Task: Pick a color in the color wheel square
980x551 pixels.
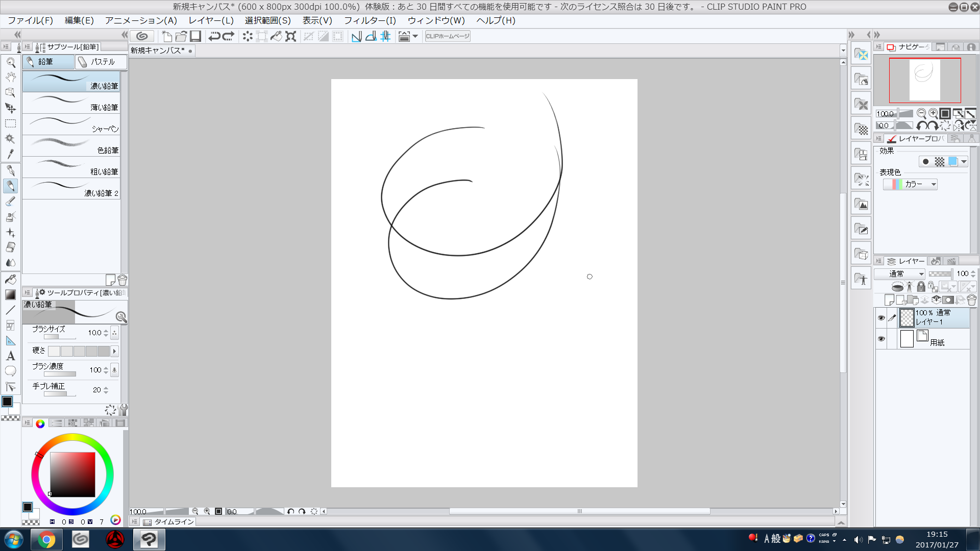Action: pyautogui.click(x=72, y=474)
